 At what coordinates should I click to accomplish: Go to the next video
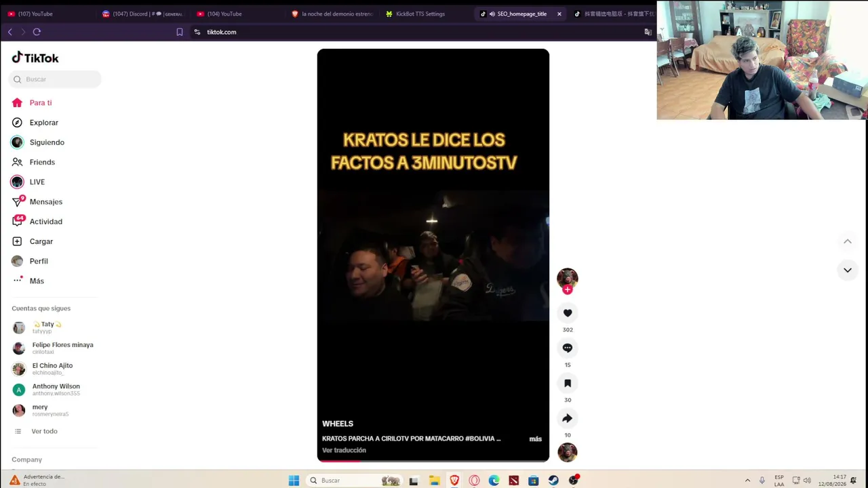(848, 270)
